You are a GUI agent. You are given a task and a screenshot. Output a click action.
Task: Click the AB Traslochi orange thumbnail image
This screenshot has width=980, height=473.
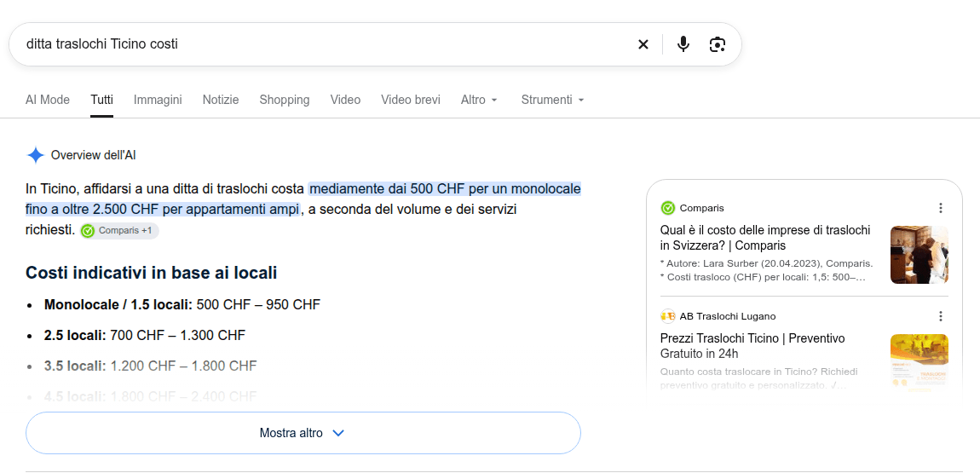click(919, 362)
